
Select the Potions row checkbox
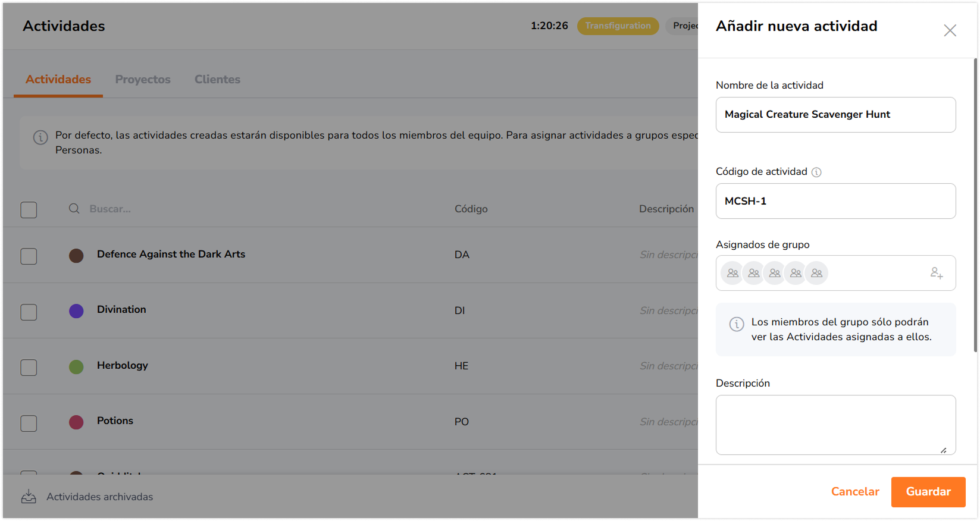coord(29,423)
